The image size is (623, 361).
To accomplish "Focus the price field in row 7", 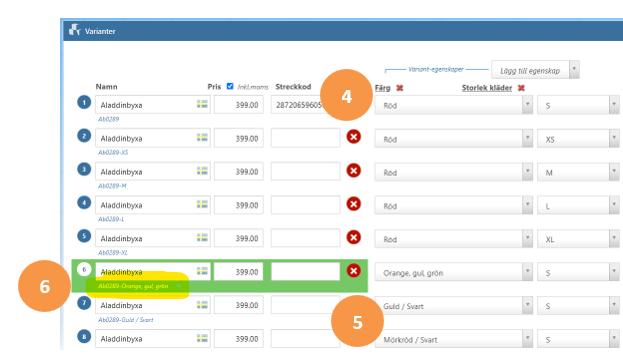I will (x=238, y=305).
